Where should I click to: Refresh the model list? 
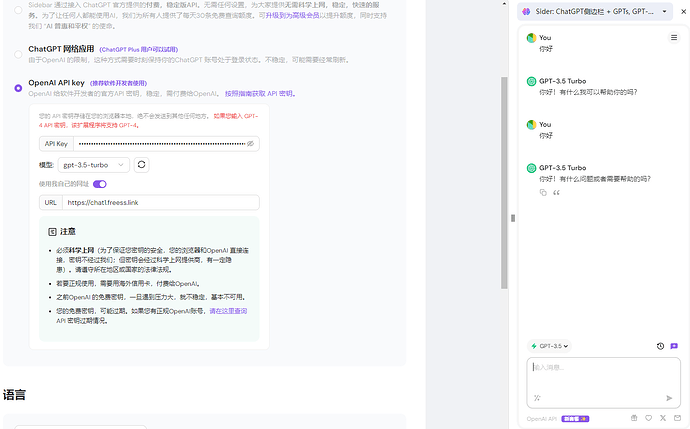point(141,165)
